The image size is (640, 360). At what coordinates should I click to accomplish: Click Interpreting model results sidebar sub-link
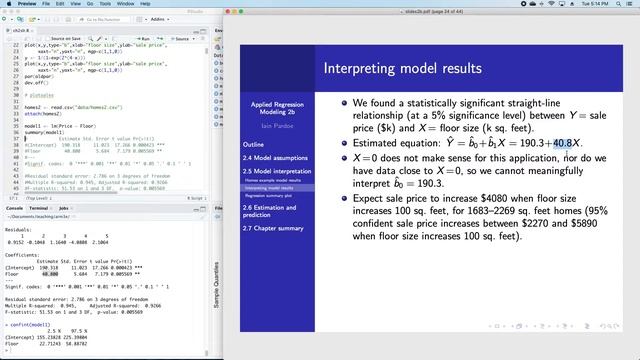(x=269, y=188)
